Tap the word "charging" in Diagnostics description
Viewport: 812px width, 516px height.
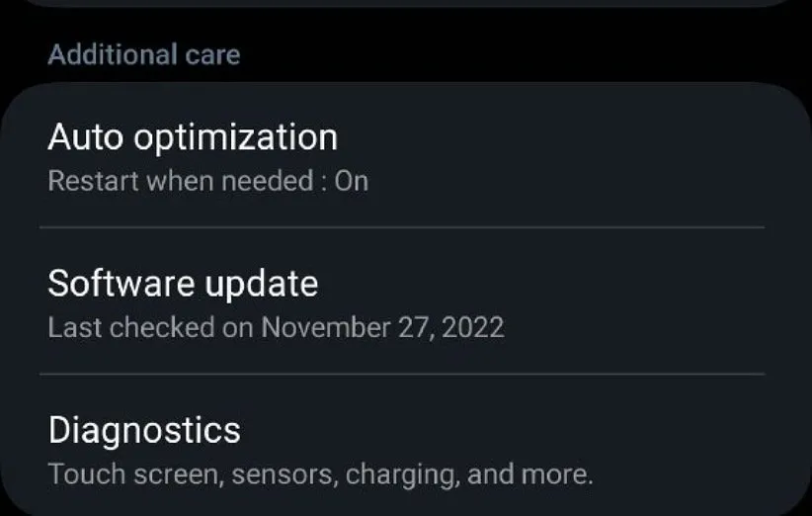403,473
